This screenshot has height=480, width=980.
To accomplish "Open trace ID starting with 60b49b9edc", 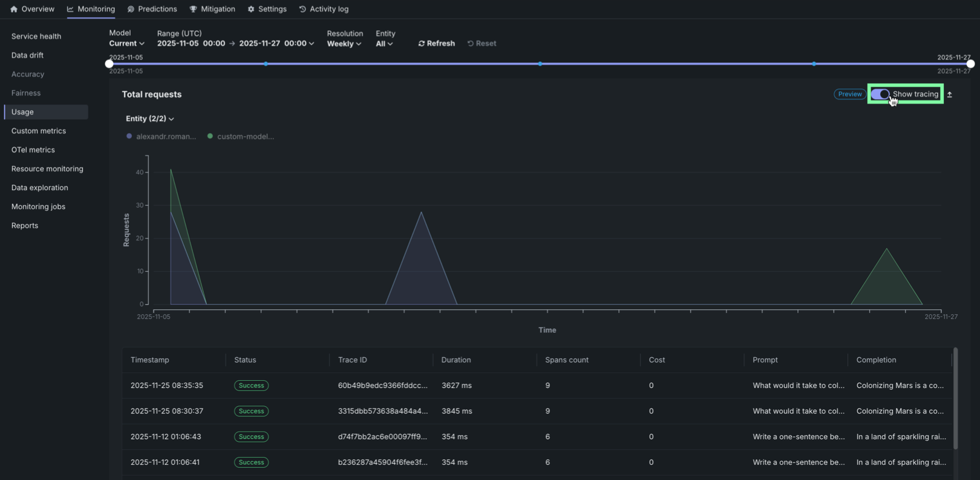I will pos(382,386).
